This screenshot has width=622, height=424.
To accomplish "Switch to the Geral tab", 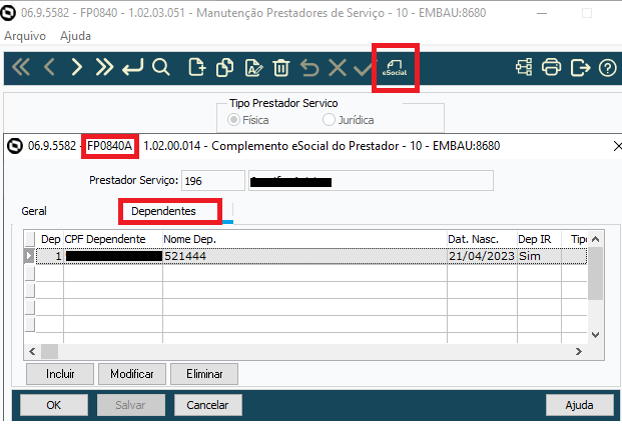I will (34, 211).
